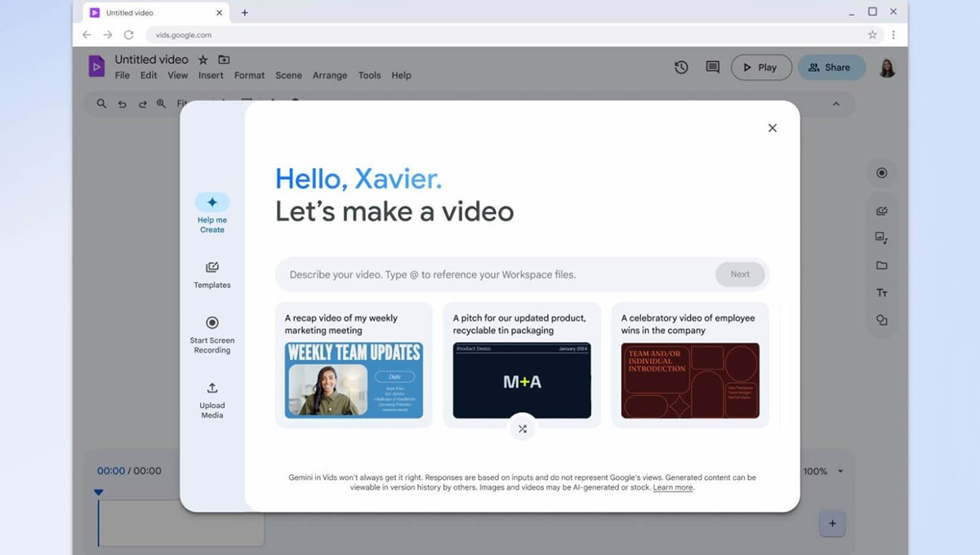Bookmark this page star in address bar
Viewport: 980px width, 555px height.
pos(872,35)
